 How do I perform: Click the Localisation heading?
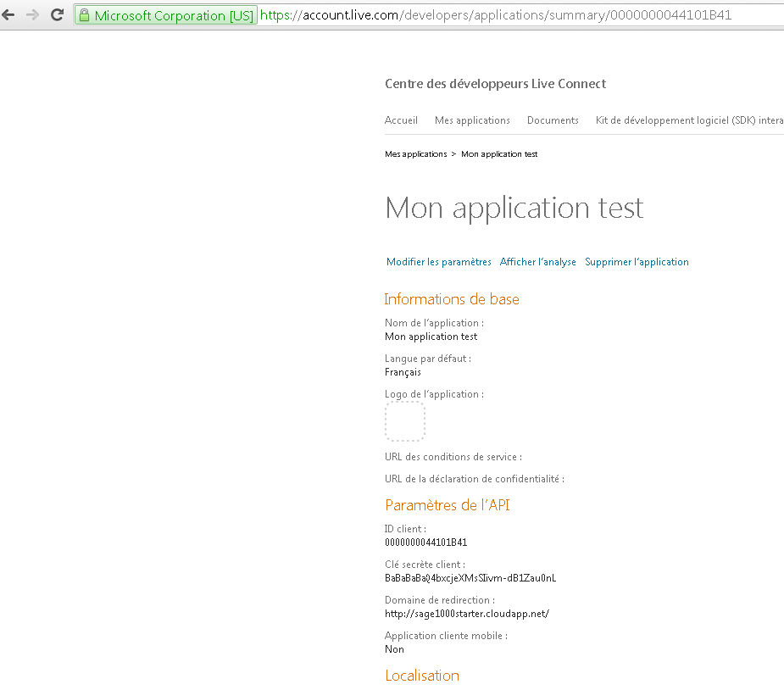(421, 676)
